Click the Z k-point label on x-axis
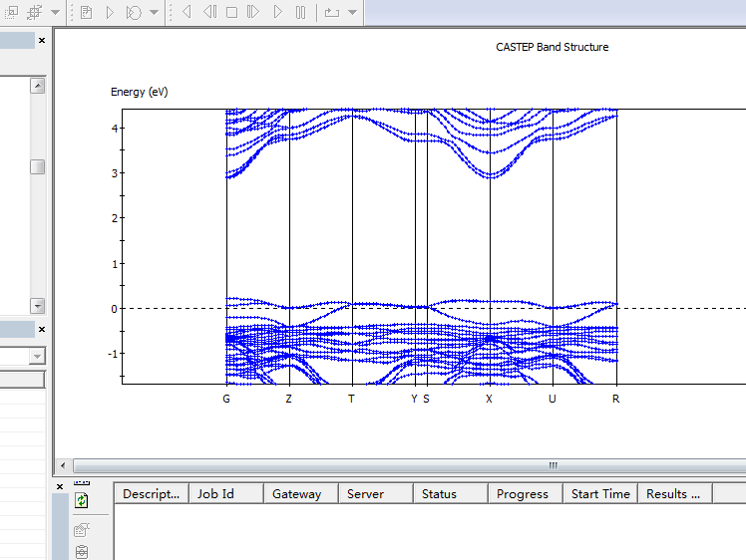This screenshot has height=560, width=746. click(288, 399)
